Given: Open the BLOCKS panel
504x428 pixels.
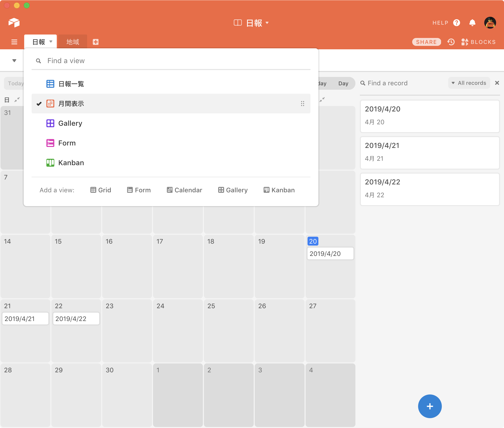Looking at the screenshot, I should click(x=479, y=42).
